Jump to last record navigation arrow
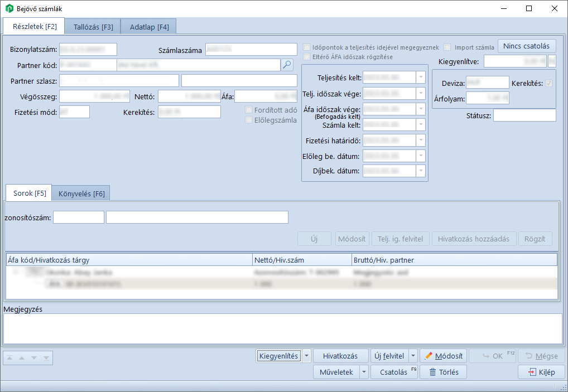The image size is (568, 392). click(46, 358)
